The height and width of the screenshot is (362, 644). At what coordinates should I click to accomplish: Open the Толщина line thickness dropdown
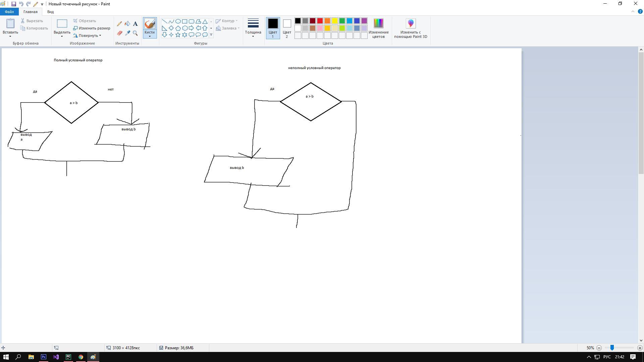coord(253,28)
